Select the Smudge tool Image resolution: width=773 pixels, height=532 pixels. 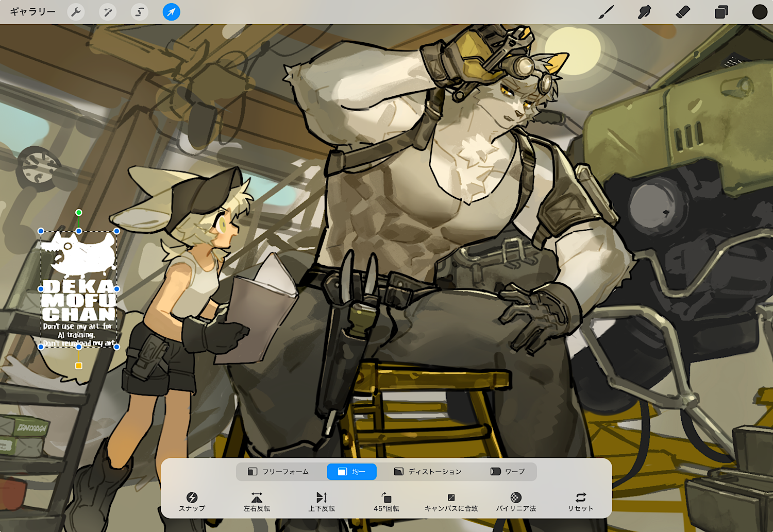coord(644,12)
